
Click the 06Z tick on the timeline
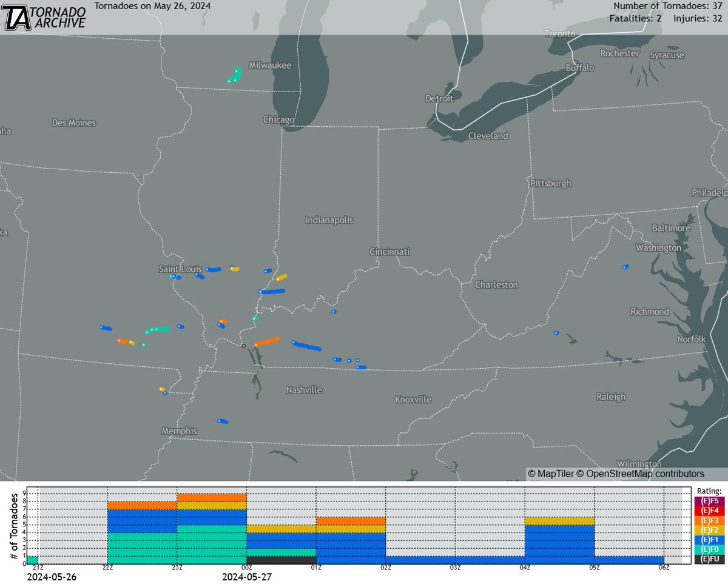pos(664,569)
